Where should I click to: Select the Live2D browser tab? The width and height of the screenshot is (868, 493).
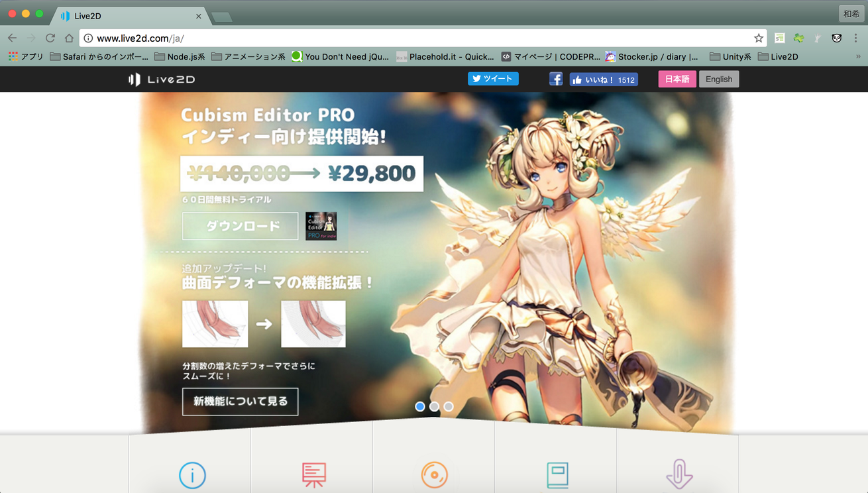[x=129, y=16]
